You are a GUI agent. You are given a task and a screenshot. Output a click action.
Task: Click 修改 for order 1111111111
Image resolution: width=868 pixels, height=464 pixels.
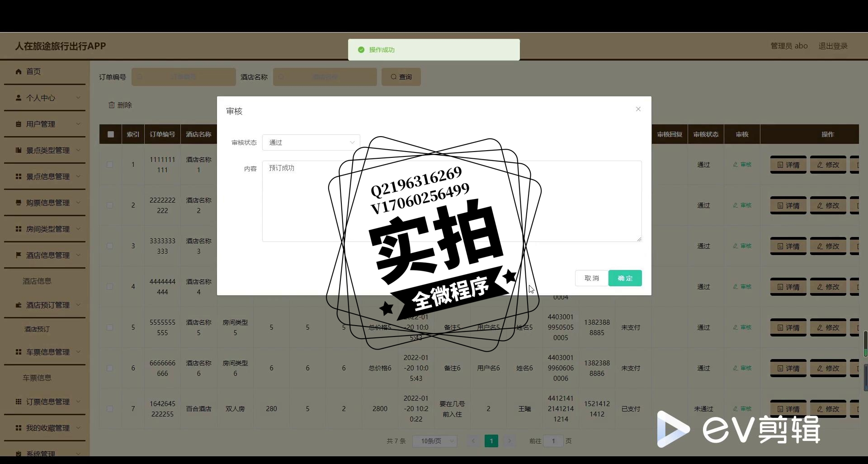pos(828,165)
